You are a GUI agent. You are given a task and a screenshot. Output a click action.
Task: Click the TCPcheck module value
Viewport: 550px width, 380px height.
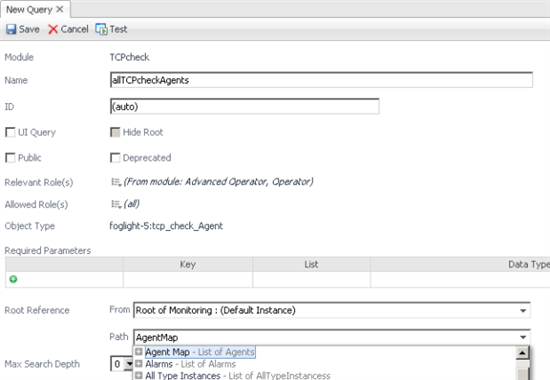(x=129, y=57)
